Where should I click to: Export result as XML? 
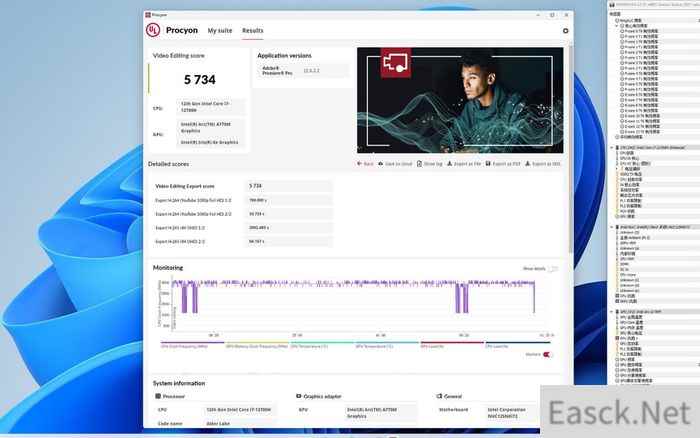click(x=542, y=164)
